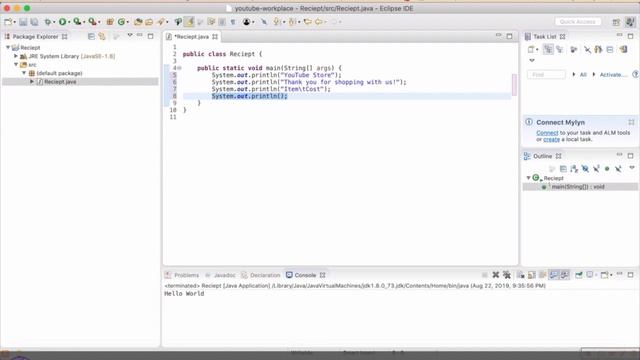Click the Quick Access search field

(x=578, y=22)
